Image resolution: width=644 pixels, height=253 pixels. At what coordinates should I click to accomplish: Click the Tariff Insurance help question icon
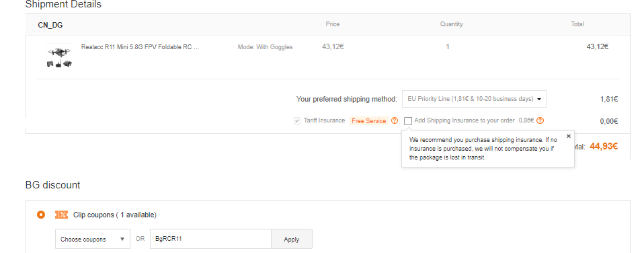pos(395,121)
